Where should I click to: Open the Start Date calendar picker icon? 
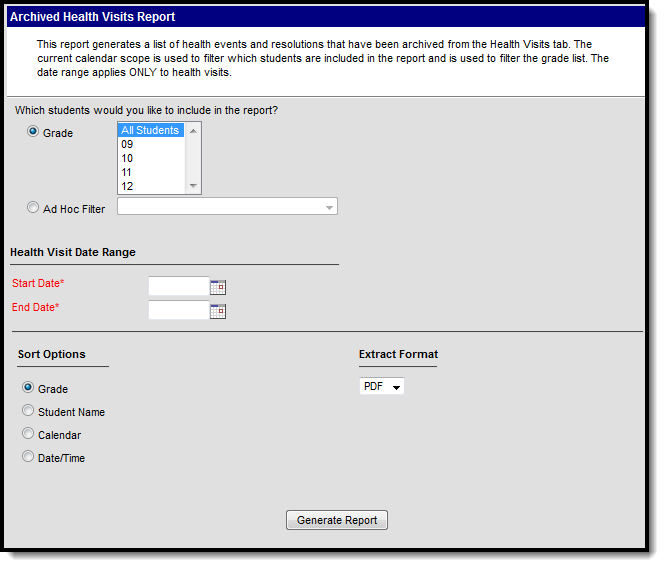tap(218, 287)
